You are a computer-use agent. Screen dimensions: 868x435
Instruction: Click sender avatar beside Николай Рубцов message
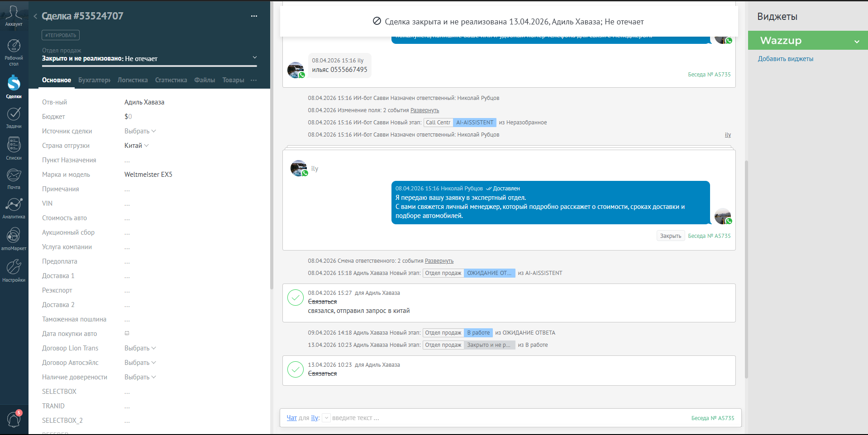point(723,216)
